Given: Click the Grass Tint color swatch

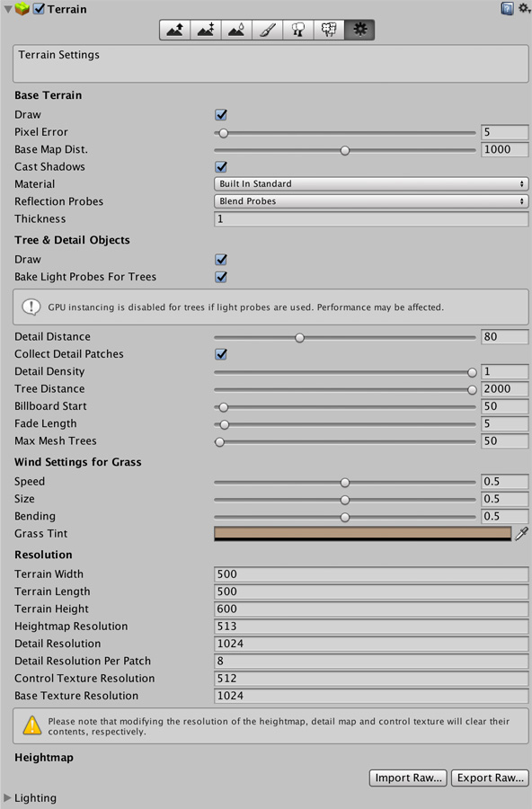Looking at the screenshot, I should pos(362,533).
